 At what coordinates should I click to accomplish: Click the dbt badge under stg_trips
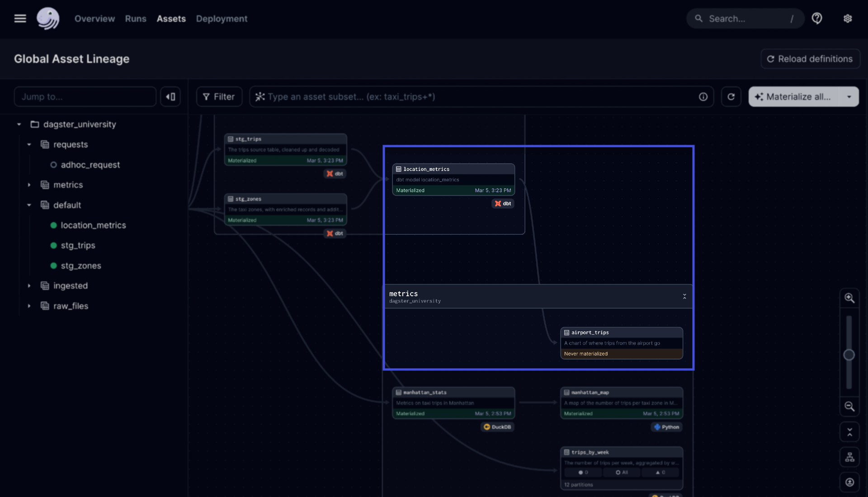[x=335, y=174]
